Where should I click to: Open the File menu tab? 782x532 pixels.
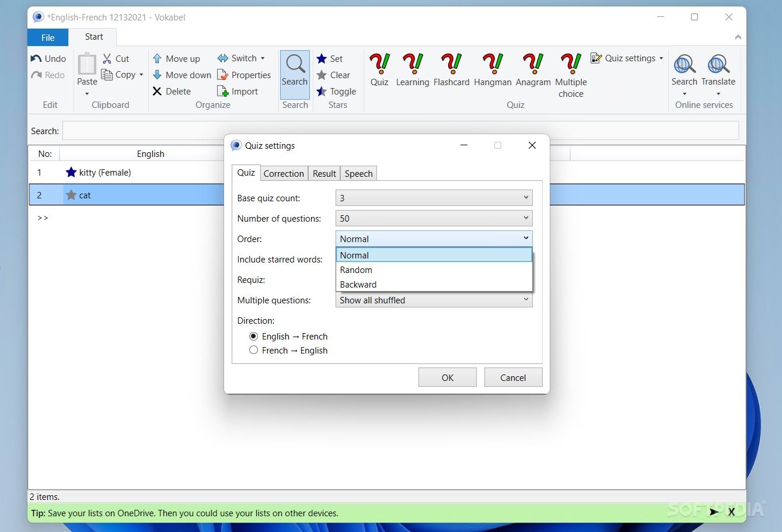point(48,37)
